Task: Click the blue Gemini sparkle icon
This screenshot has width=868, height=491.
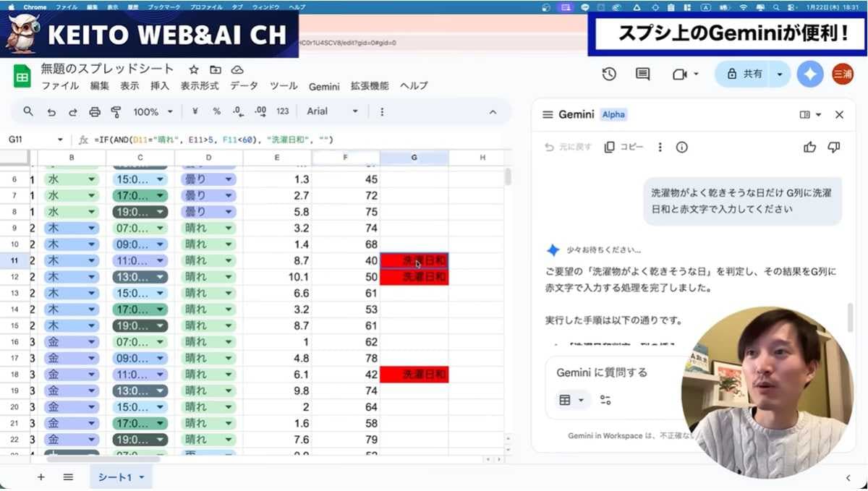Action: [809, 74]
